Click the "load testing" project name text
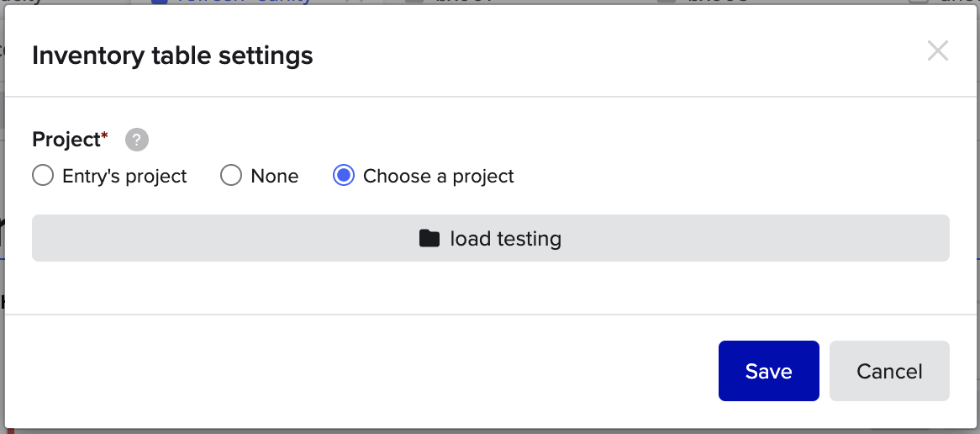This screenshot has width=980, height=434. point(506,239)
